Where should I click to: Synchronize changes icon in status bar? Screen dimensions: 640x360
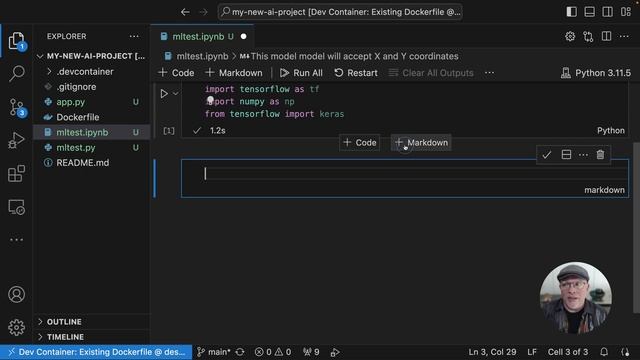coord(240,352)
